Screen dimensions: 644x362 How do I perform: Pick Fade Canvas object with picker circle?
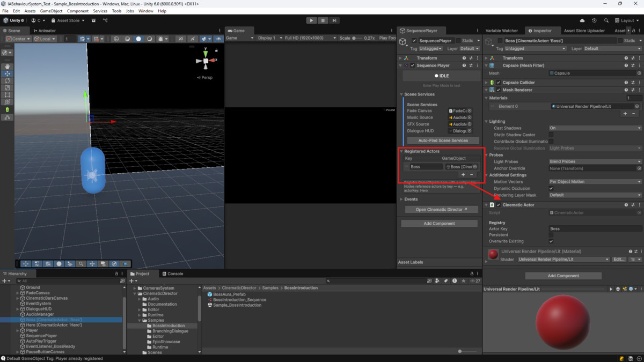tap(470, 110)
